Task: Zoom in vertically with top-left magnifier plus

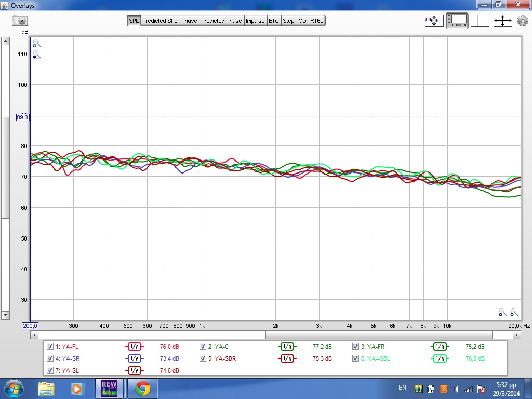Action: coord(36,44)
